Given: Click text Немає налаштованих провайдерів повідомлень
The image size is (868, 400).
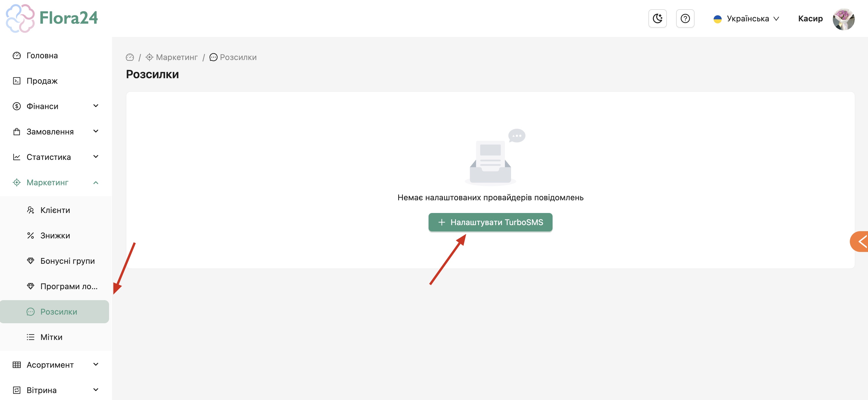Looking at the screenshot, I should tap(490, 197).
